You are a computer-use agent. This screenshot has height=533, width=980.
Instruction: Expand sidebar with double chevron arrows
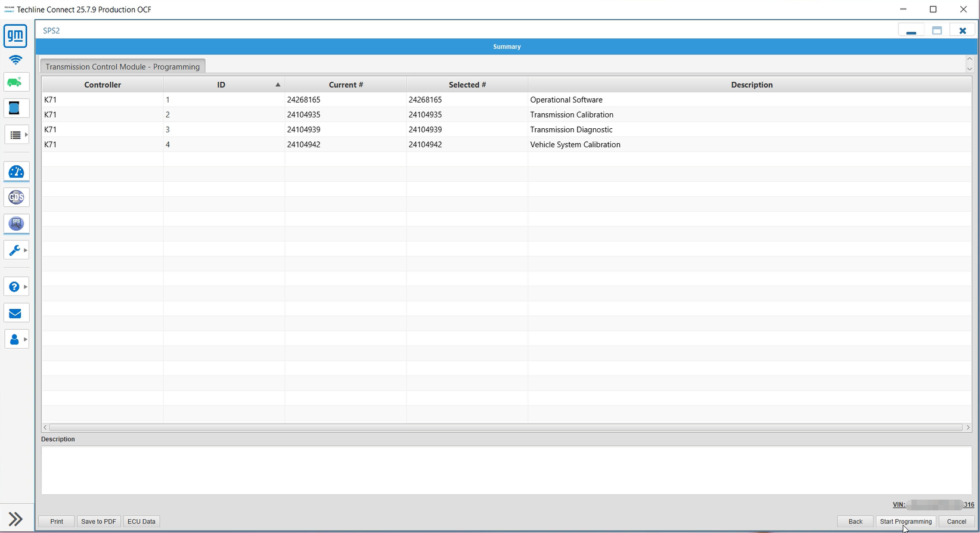pyautogui.click(x=15, y=519)
